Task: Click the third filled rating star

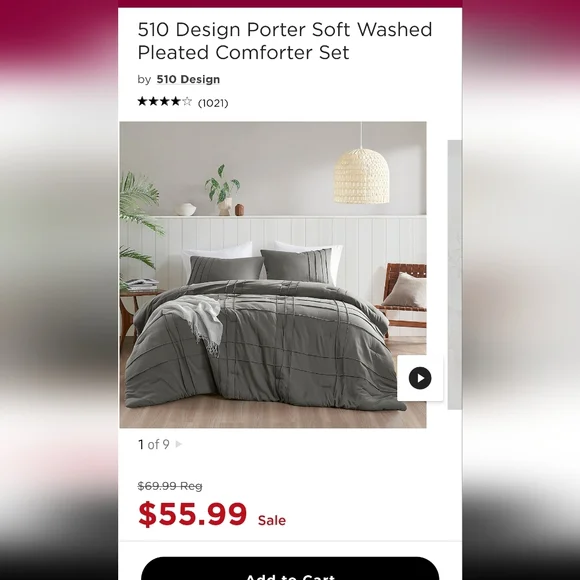Action: tap(165, 101)
